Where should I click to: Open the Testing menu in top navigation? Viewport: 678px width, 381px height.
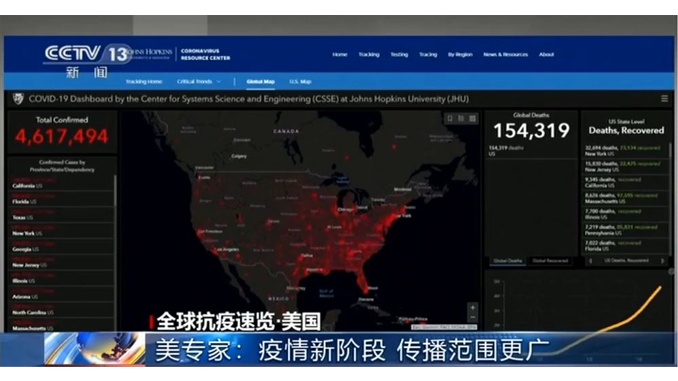[399, 54]
